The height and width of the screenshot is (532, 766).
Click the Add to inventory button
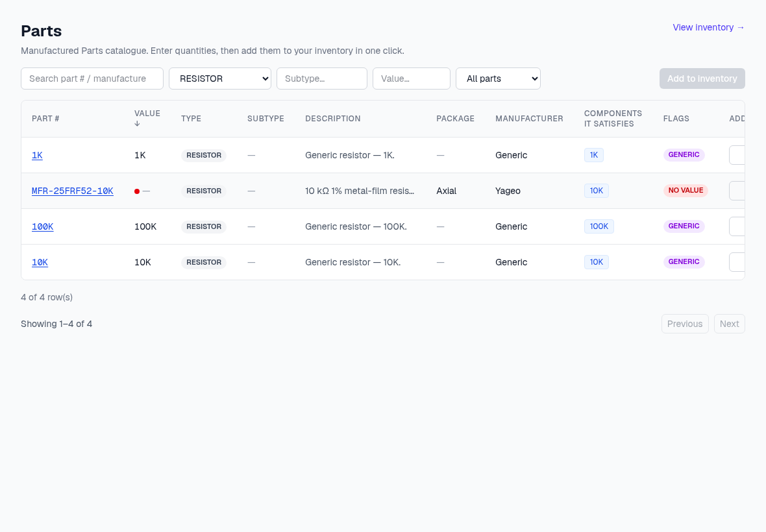coord(702,79)
